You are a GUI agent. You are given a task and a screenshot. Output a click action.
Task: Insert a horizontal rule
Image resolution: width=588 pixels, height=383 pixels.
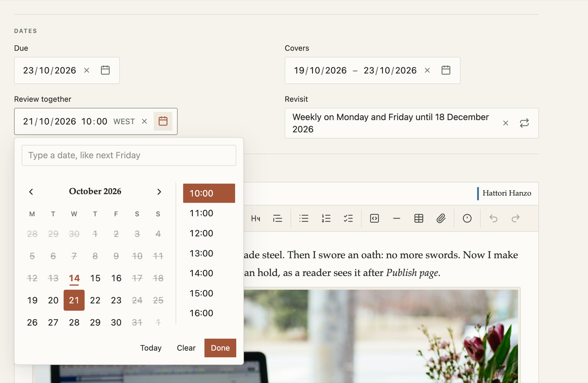pos(397,218)
